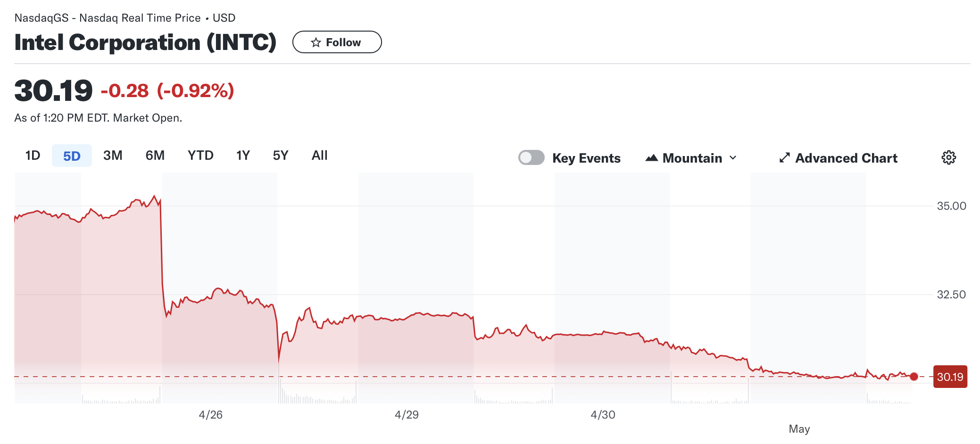
Task: Click the Advanced Chart expand arrows icon
Action: click(x=784, y=158)
